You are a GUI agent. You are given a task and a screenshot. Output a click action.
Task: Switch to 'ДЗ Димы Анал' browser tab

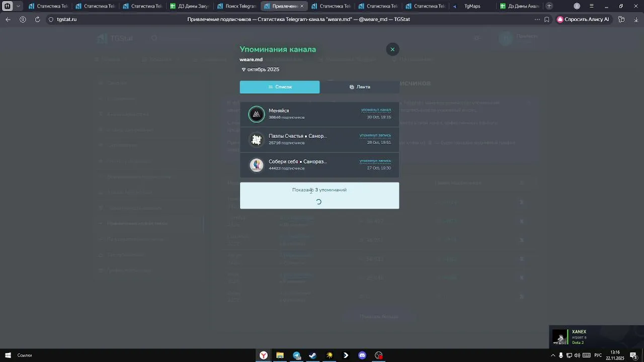(519, 6)
